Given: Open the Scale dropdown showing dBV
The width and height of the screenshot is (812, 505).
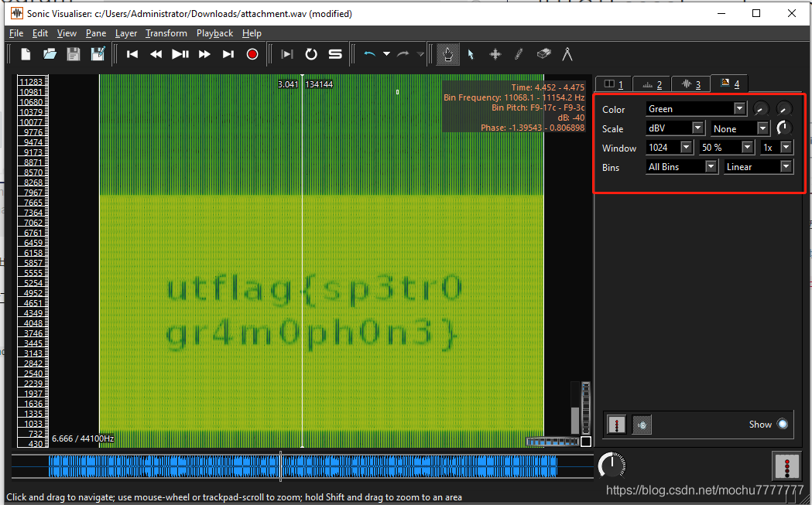Looking at the screenshot, I should click(697, 128).
